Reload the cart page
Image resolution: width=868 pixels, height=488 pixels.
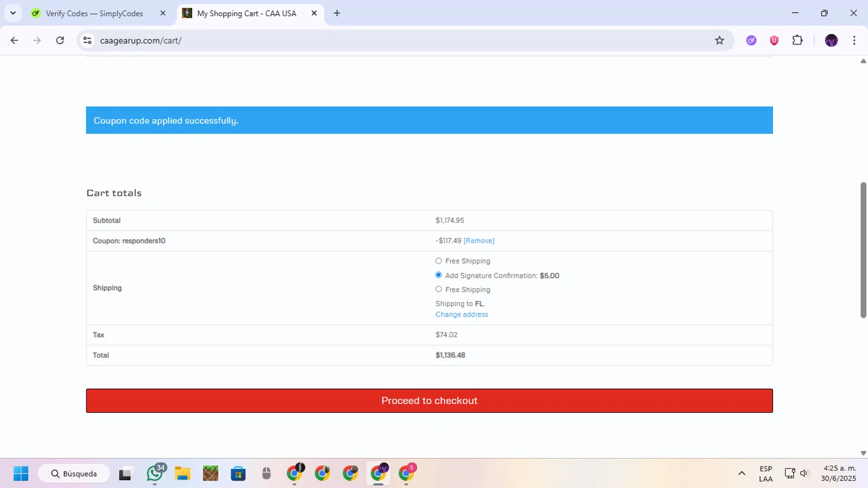(60, 41)
